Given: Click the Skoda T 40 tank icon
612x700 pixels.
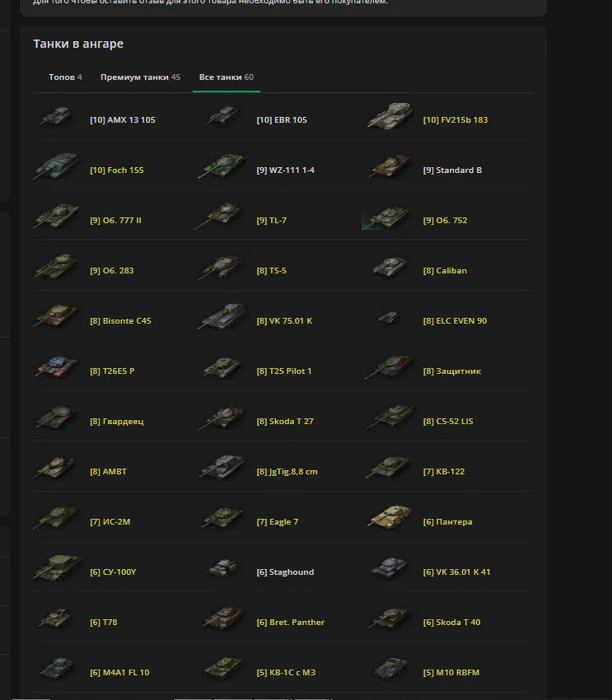Looking at the screenshot, I should (x=388, y=618).
